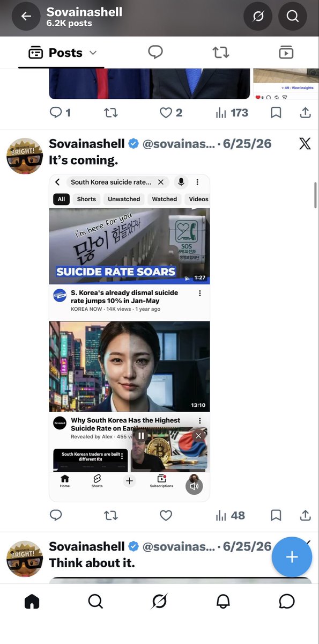Open Notifications bell in bottom navigation

point(223,602)
